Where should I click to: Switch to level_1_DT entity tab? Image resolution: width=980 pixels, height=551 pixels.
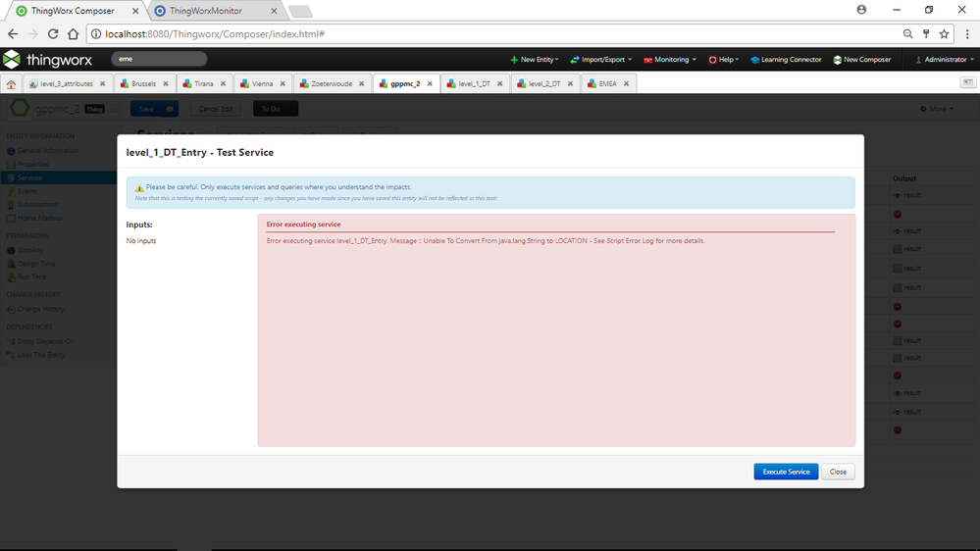tap(469, 83)
